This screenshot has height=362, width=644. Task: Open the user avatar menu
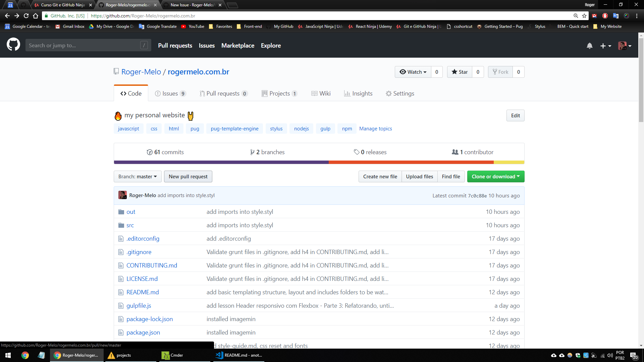[x=625, y=46]
